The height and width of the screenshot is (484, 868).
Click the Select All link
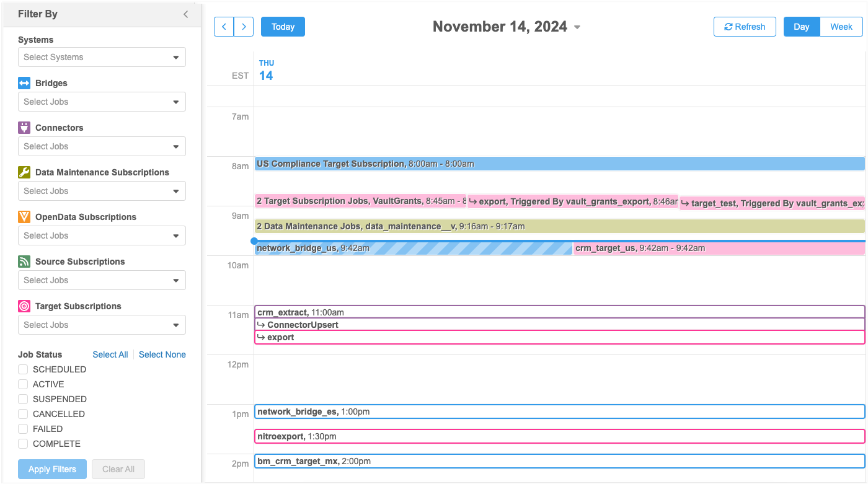click(110, 354)
